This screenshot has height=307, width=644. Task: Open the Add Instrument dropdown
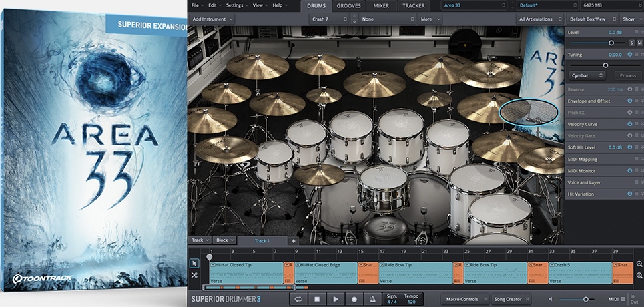[212, 19]
